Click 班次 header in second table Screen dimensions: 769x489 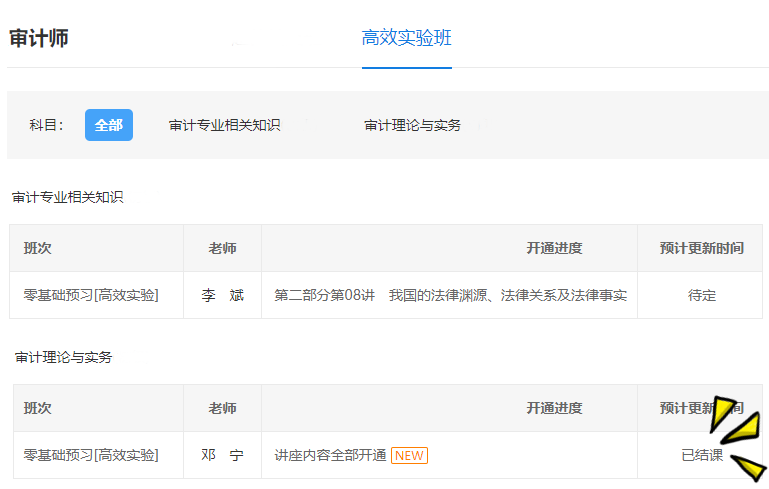tap(38, 408)
